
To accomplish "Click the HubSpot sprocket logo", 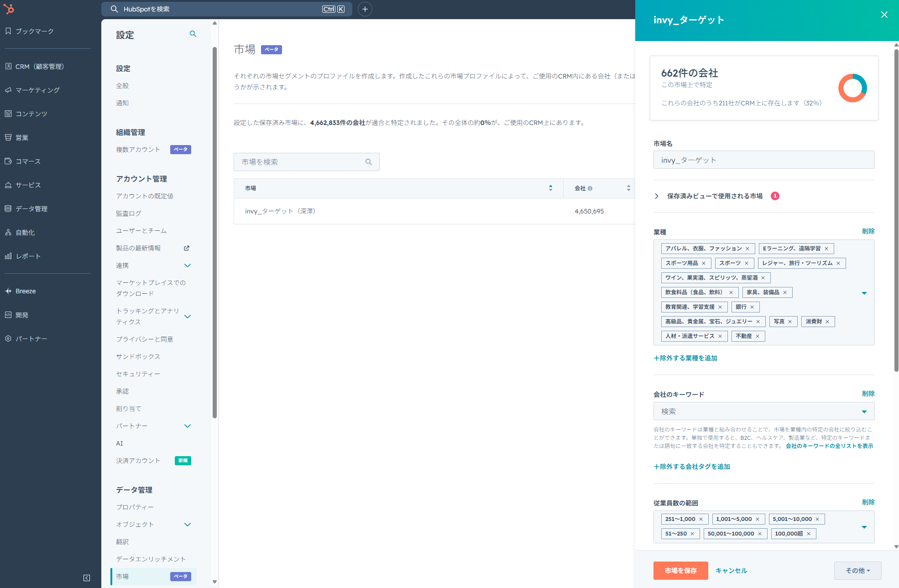I will tap(9, 9).
